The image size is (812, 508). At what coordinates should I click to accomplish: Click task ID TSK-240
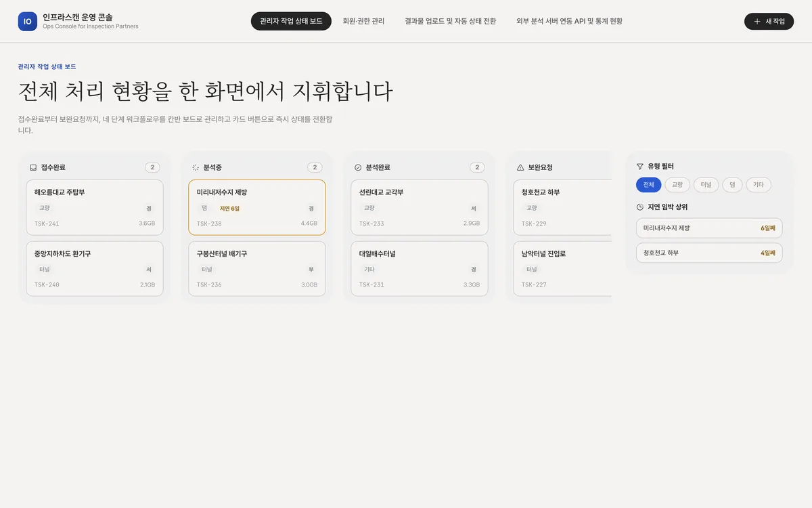coord(47,284)
